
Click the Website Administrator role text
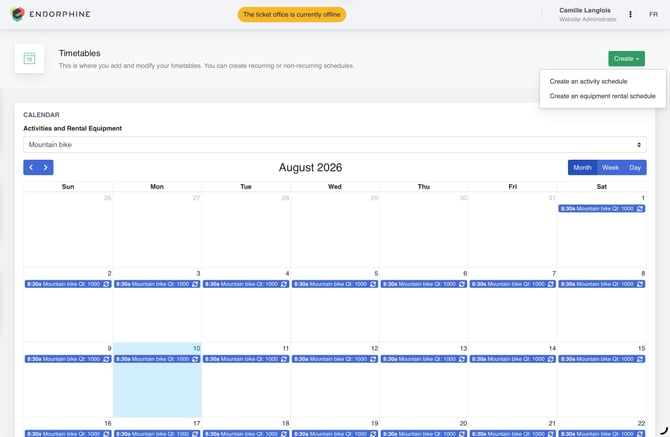click(588, 20)
